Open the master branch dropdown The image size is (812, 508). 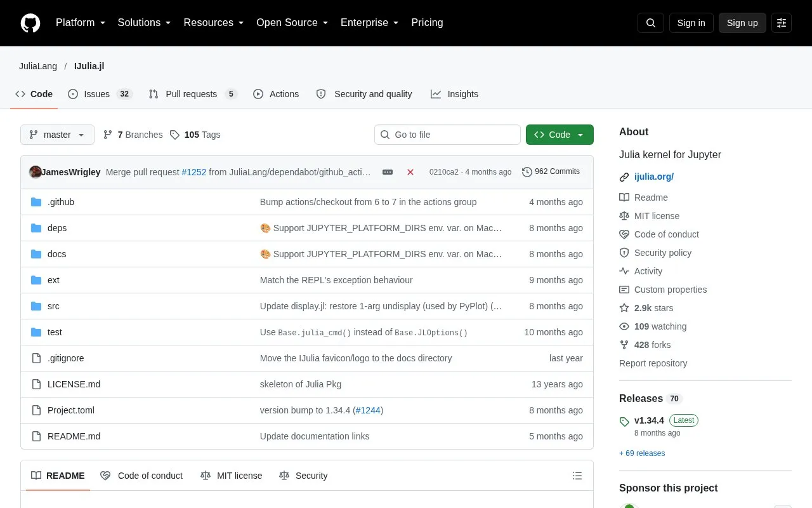pos(57,135)
